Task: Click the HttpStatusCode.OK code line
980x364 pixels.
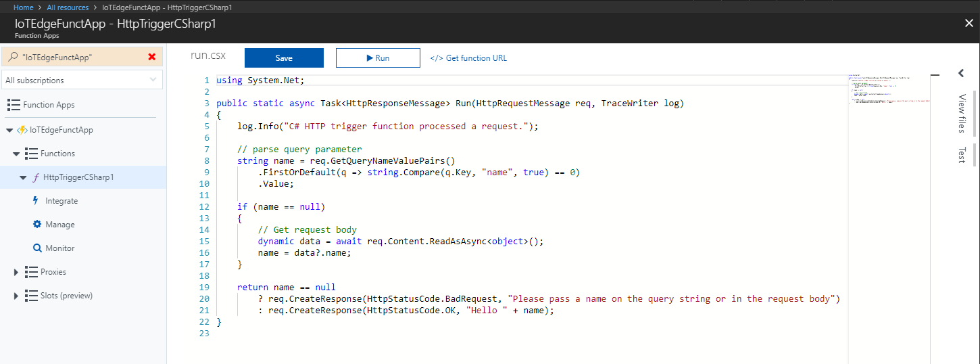Action: click(406, 311)
